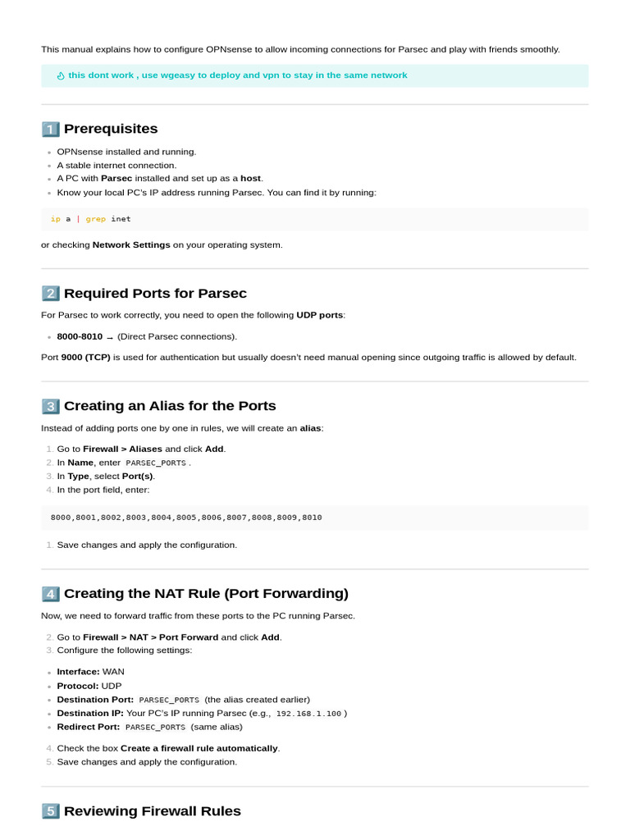Click the 'Prerequisites' heading

(x=111, y=129)
